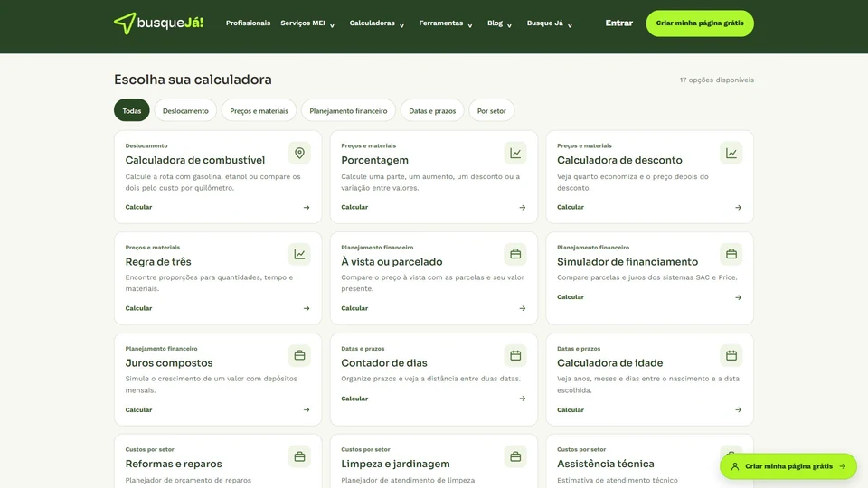The image size is (868, 488).
Task: Click the briefcase icon on the Juros compostos card
Action: pos(299,355)
